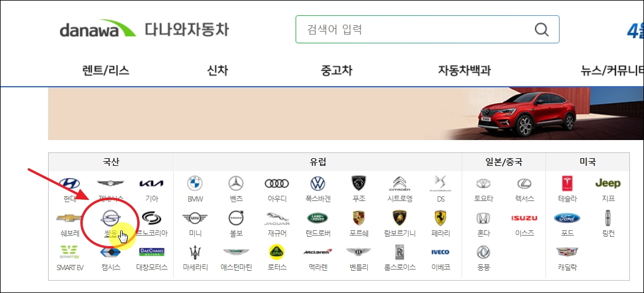Viewport: 644px width, 293px height.
Task: Click the Camsys (캠시스) logo
Action: click(x=110, y=252)
